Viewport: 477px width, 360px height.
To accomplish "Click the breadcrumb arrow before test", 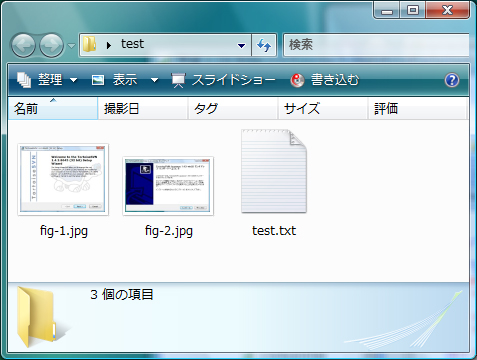I will [x=109, y=45].
